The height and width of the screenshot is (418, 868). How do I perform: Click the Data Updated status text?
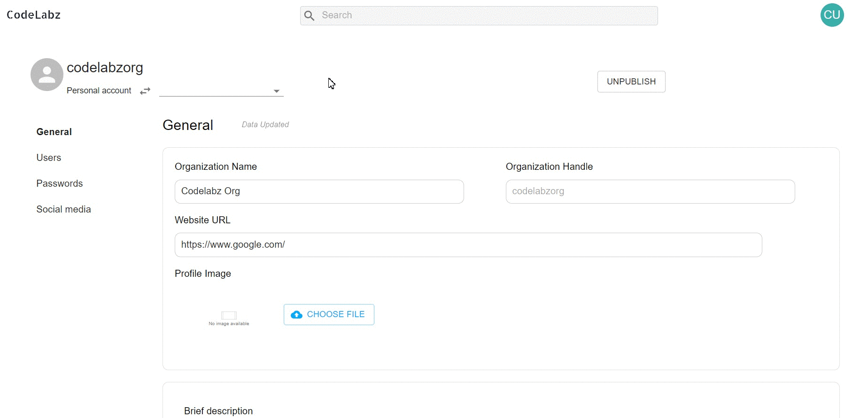[x=265, y=124]
